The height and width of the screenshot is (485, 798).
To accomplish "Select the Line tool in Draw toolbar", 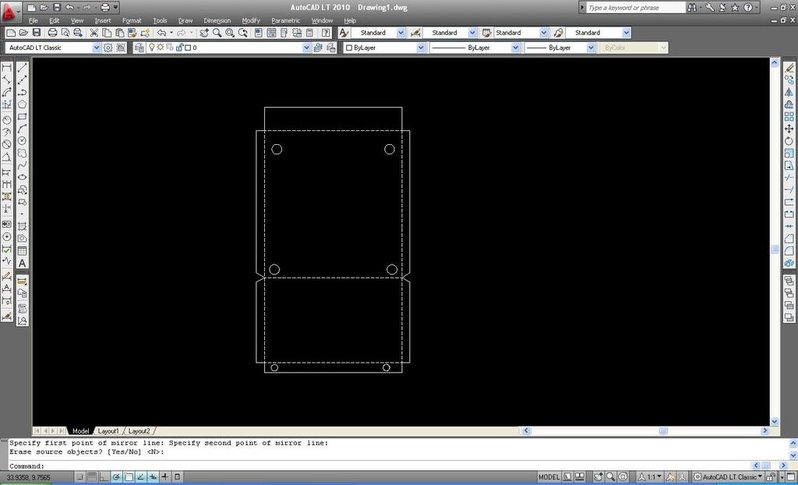I will coord(22,68).
